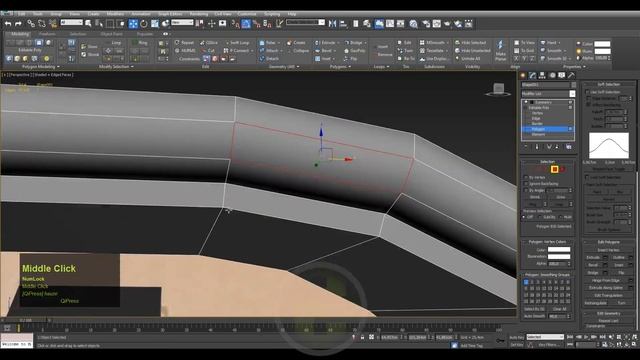Click Remove modifier trash icon in stack
The image size is (640, 360).
(557, 147)
